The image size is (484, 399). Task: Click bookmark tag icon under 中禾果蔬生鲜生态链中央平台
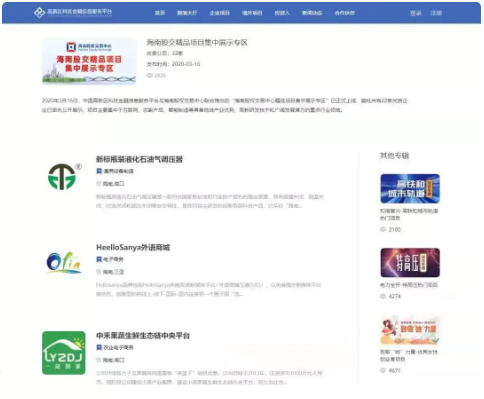click(x=99, y=347)
